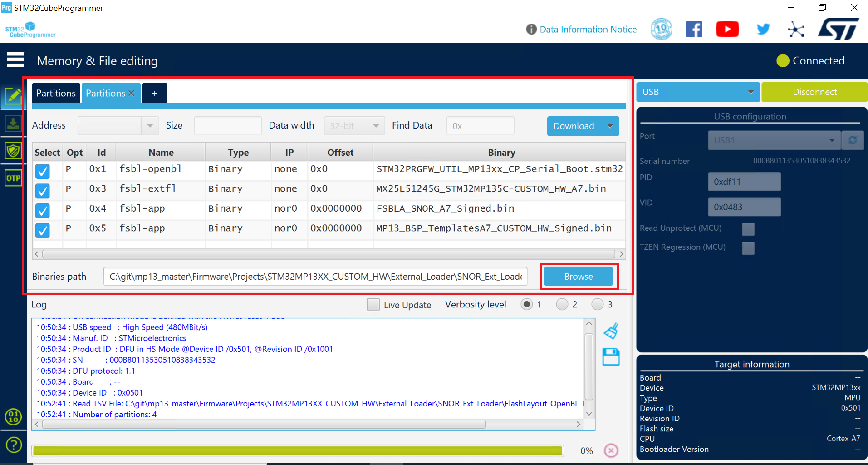868x465 pixels.
Task: Click the Offset column header
Action: click(x=340, y=153)
